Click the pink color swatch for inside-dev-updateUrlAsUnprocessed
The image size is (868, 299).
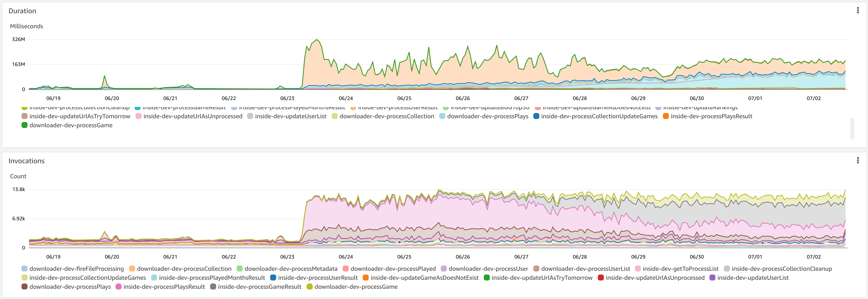click(139, 116)
